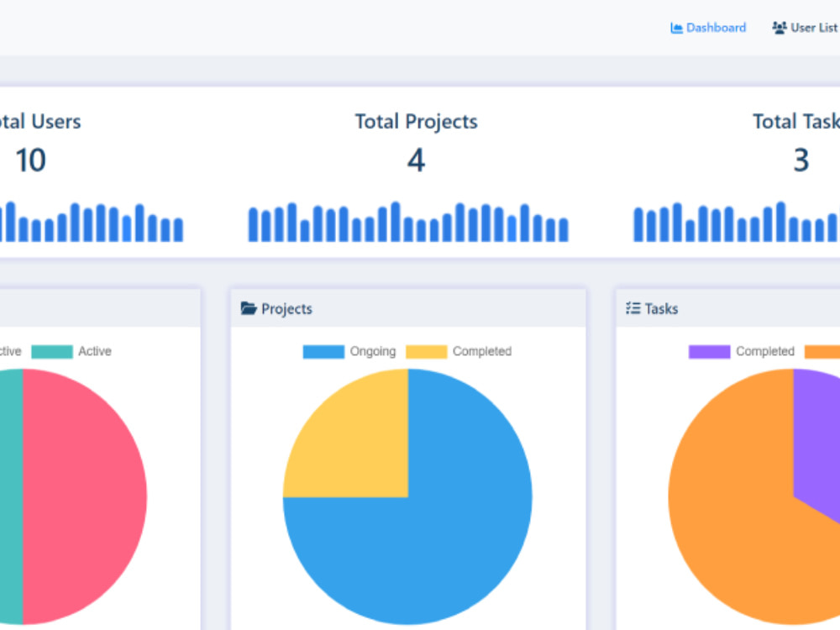Click the Total Projects count 4
The image size is (840, 630).
click(x=417, y=160)
